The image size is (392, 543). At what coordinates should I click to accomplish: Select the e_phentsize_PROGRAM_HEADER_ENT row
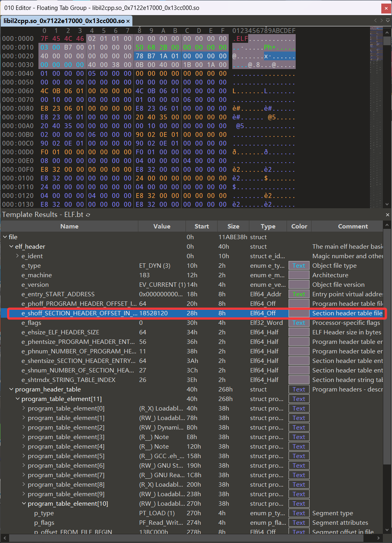192,342
